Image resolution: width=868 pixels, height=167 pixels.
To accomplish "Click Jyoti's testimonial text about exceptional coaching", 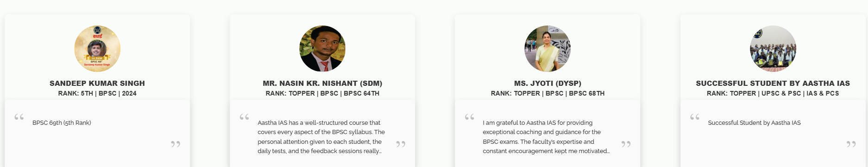I will click(546, 137).
